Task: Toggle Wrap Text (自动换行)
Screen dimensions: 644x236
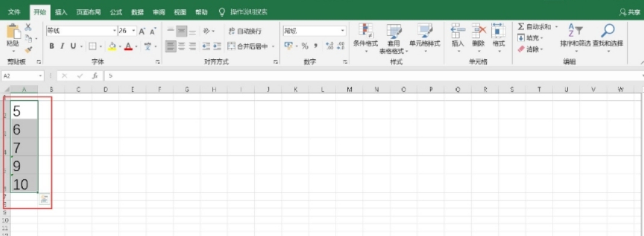Action: tap(245, 31)
